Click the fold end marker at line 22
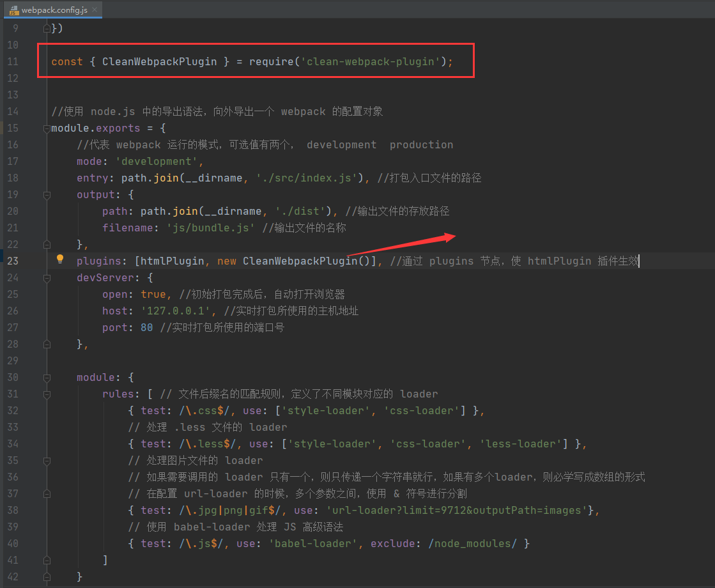The image size is (715, 588). click(x=47, y=245)
